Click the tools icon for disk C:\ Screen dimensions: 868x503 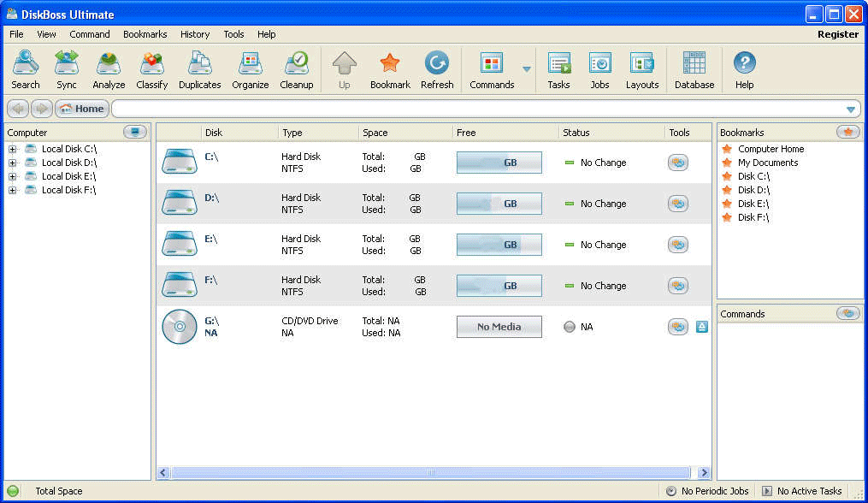678,163
